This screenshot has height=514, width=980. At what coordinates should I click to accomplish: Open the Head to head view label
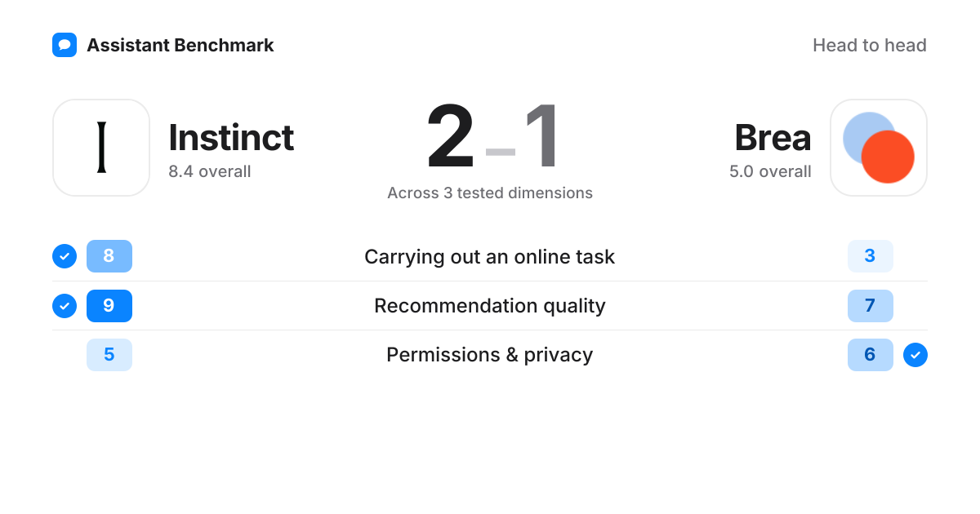point(870,46)
